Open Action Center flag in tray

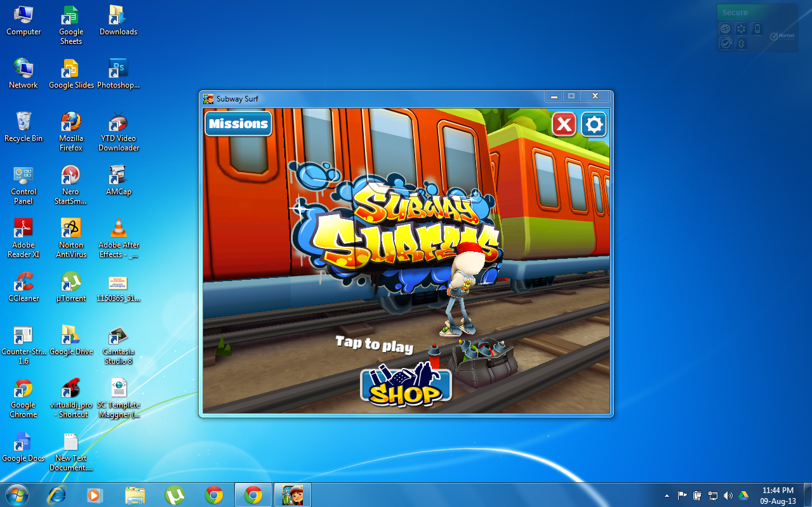tap(682, 496)
